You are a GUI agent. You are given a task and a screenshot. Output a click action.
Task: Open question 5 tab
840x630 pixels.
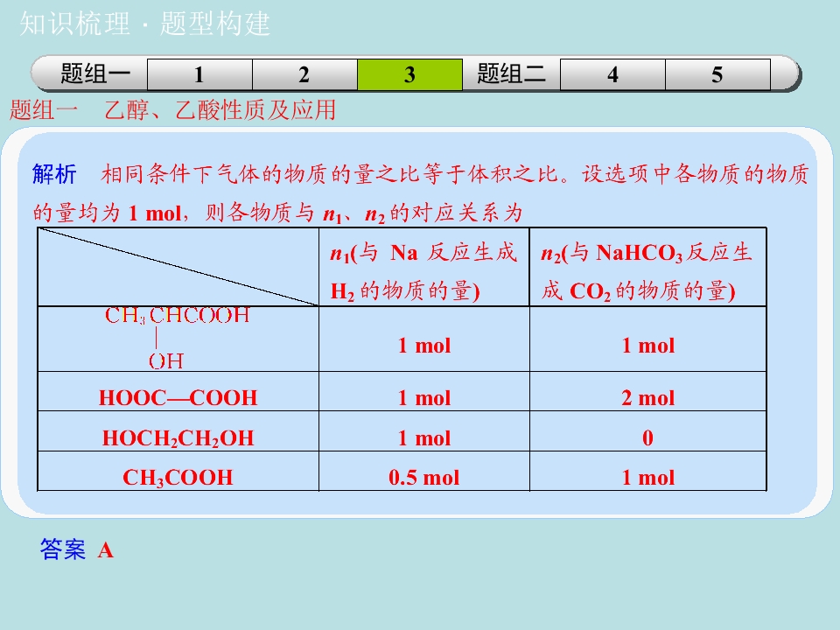[717, 75]
